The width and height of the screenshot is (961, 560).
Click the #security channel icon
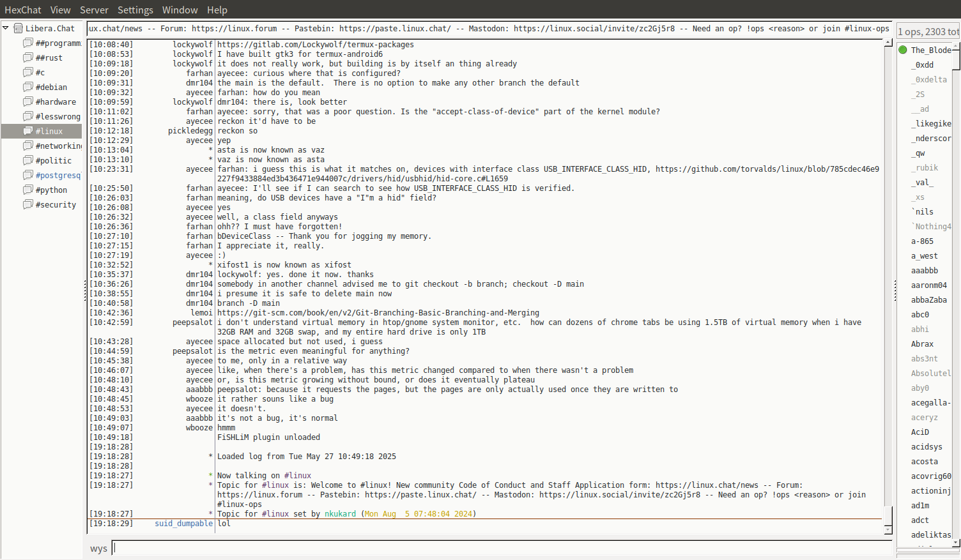pyautogui.click(x=28, y=204)
